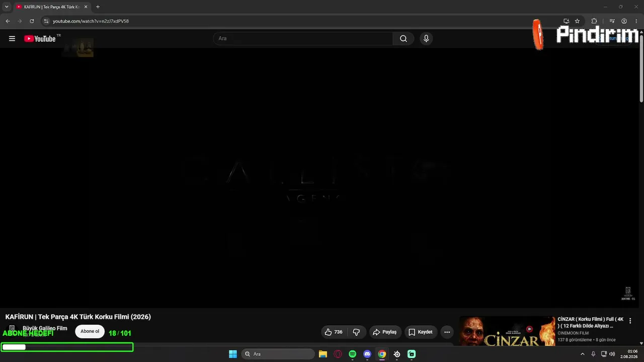The width and height of the screenshot is (644, 362).
Task: Open File Explorer from the taskbar
Action: tap(323, 354)
